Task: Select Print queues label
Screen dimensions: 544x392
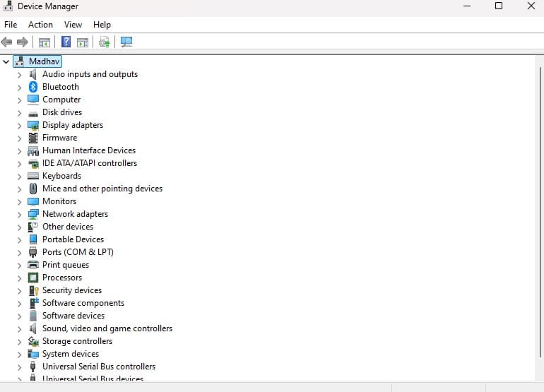Action: tap(66, 265)
